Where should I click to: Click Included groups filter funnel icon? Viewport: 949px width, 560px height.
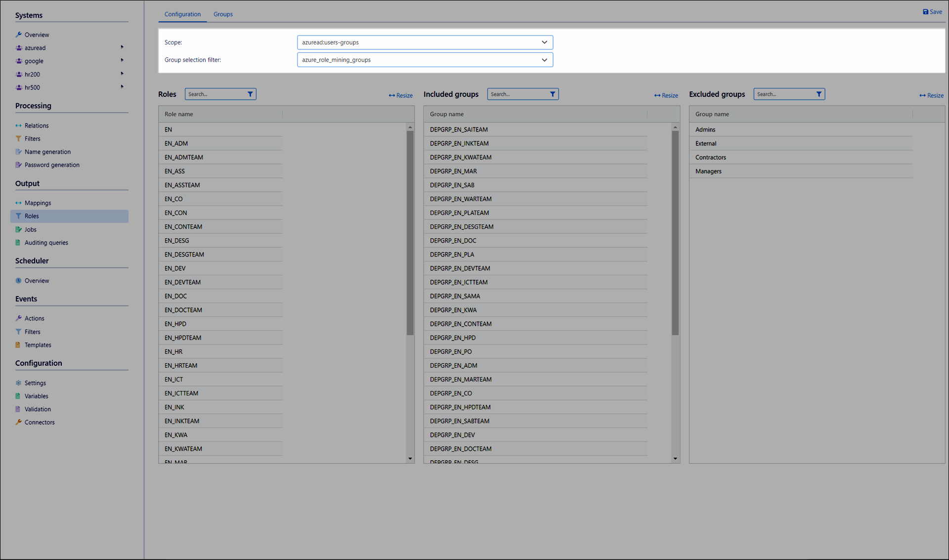click(553, 94)
